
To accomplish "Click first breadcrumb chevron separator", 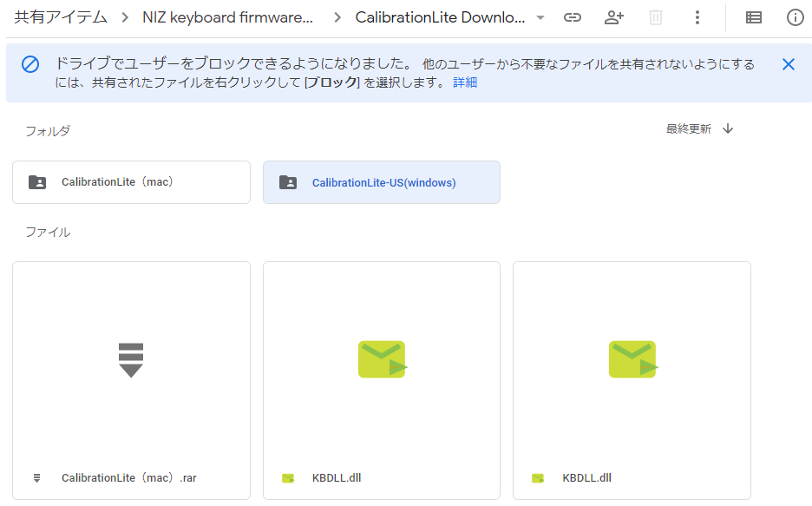I will [125, 17].
